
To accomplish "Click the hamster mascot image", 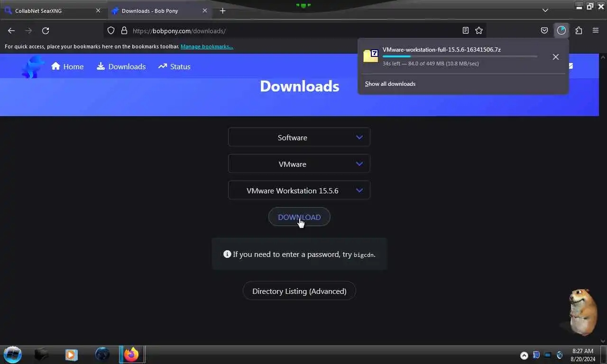I will (582, 311).
